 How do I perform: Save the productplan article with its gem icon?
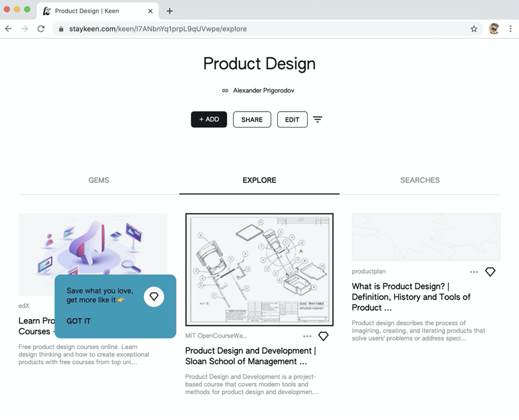point(490,272)
